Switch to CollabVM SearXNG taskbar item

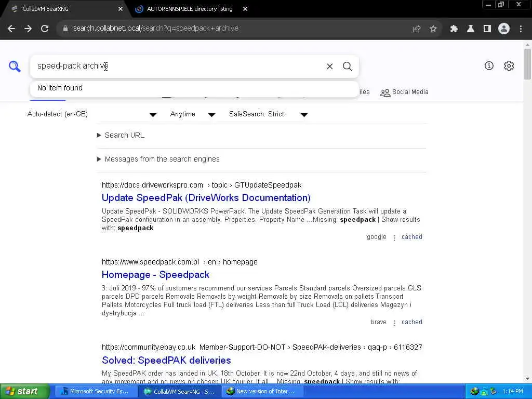click(180, 392)
